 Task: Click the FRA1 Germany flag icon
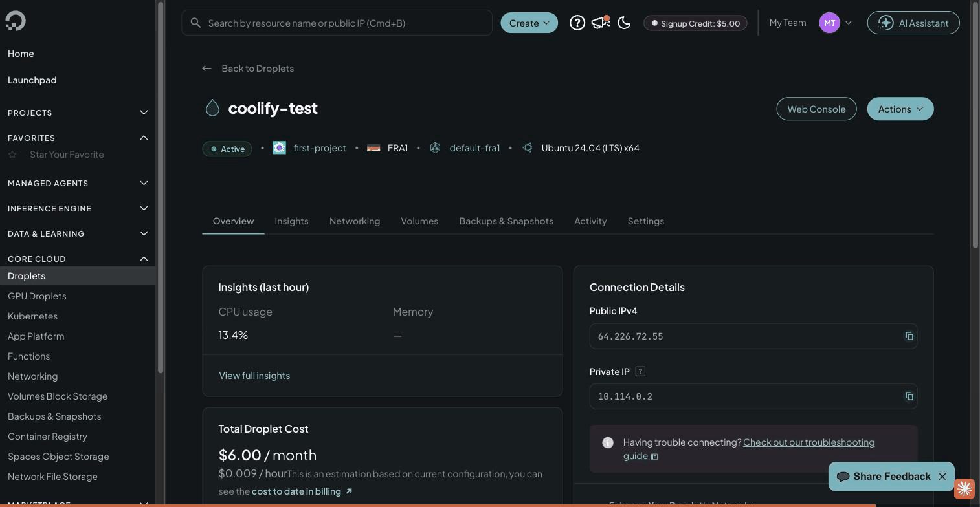point(373,148)
